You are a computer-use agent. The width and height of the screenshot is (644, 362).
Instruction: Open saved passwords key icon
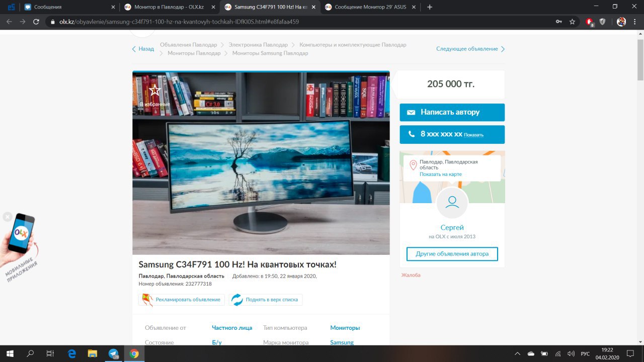tap(558, 22)
